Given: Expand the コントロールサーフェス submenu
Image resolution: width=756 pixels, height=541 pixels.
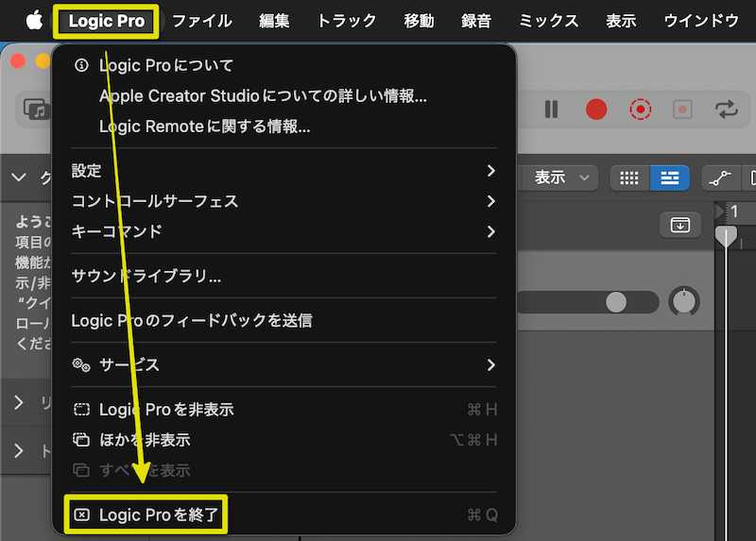Looking at the screenshot, I should pyautogui.click(x=284, y=201).
